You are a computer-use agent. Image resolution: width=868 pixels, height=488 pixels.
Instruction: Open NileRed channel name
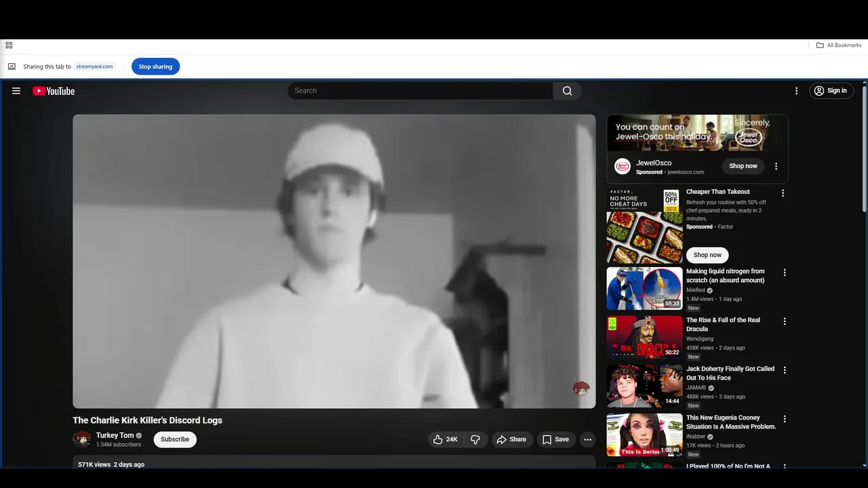click(696, 290)
